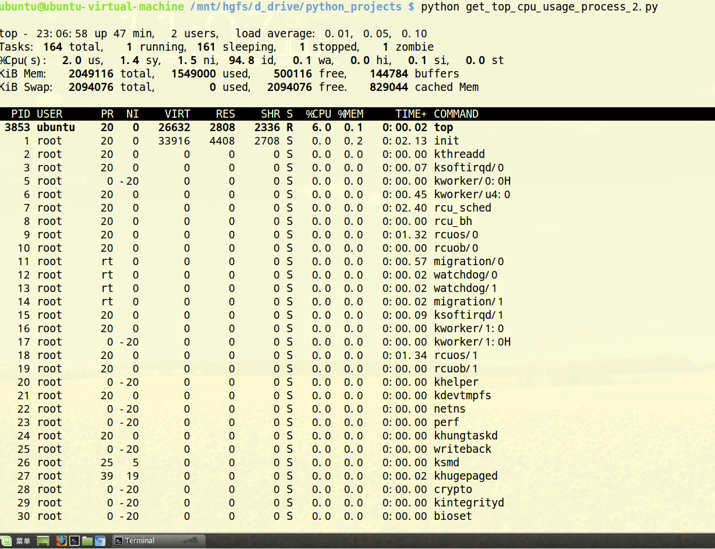Click the show desktop icon in taskbar
Image resolution: width=715 pixels, height=549 pixels.
(x=44, y=541)
